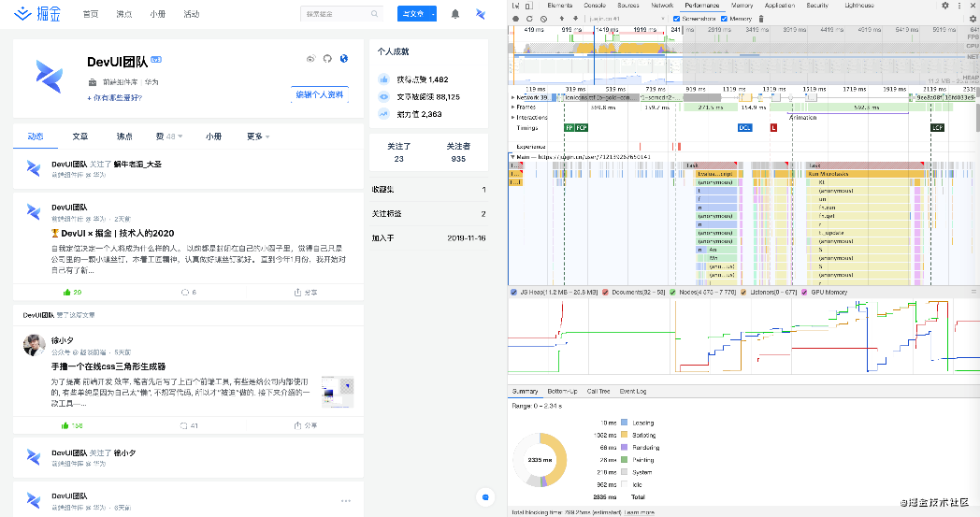Open the GitHub link icon on profile
Viewport: 980px width, 517px height.
point(327,59)
